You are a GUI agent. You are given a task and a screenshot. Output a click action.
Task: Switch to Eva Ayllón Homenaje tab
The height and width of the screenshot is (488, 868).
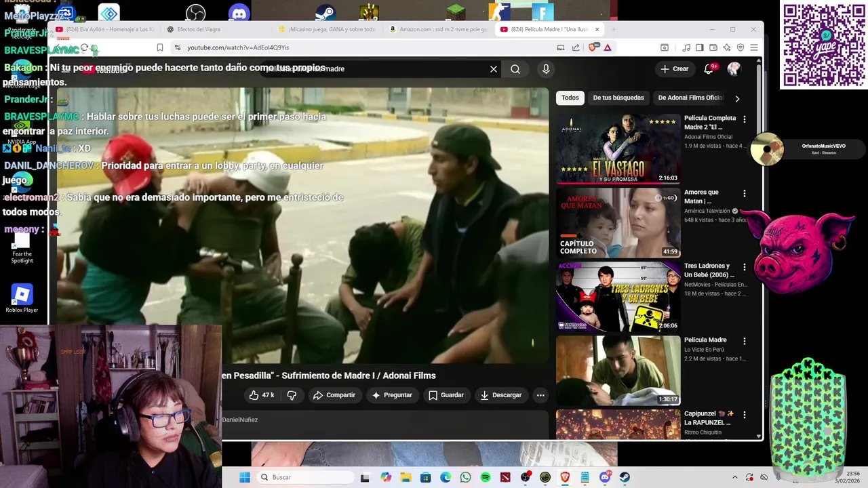point(105,29)
